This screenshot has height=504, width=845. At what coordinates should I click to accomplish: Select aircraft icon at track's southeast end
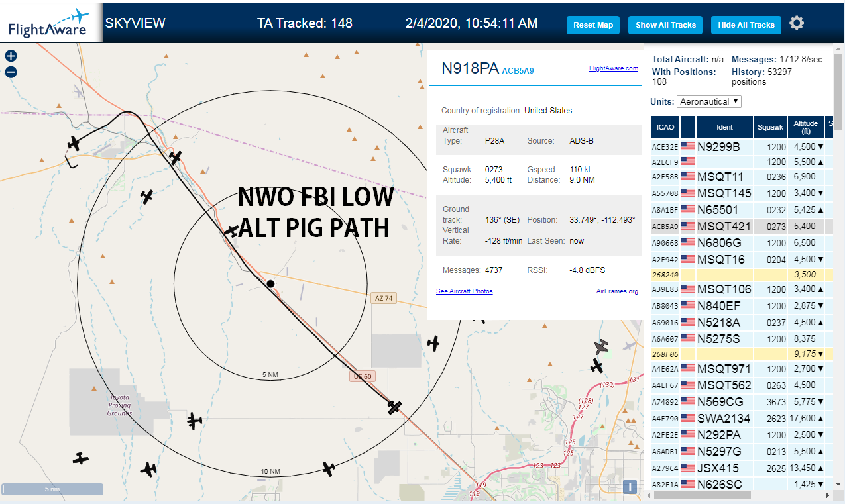[395, 407]
